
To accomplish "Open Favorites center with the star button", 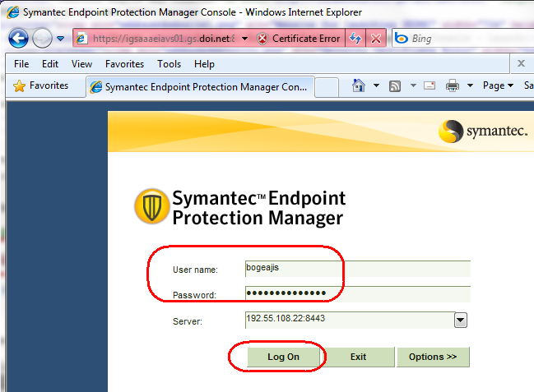I will pyautogui.click(x=41, y=85).
